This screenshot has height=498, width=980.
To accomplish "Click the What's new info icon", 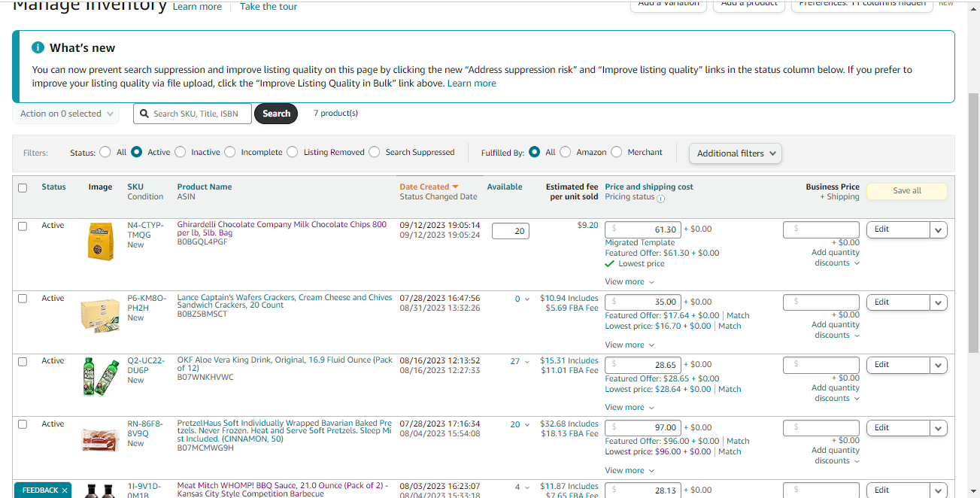I will 38,47.
